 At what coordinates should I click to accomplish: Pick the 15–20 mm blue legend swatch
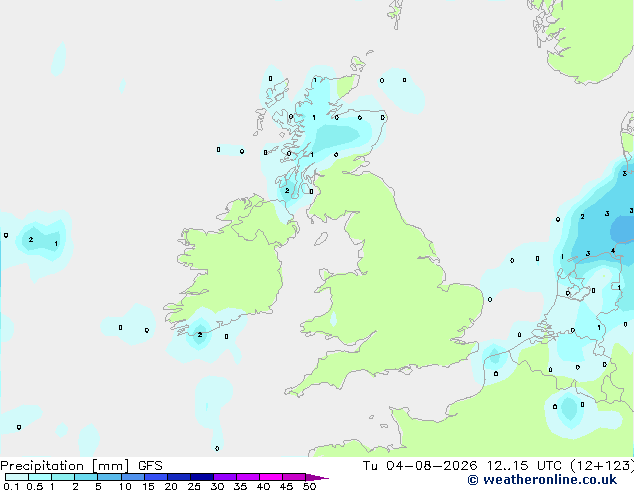pos(156,477)
